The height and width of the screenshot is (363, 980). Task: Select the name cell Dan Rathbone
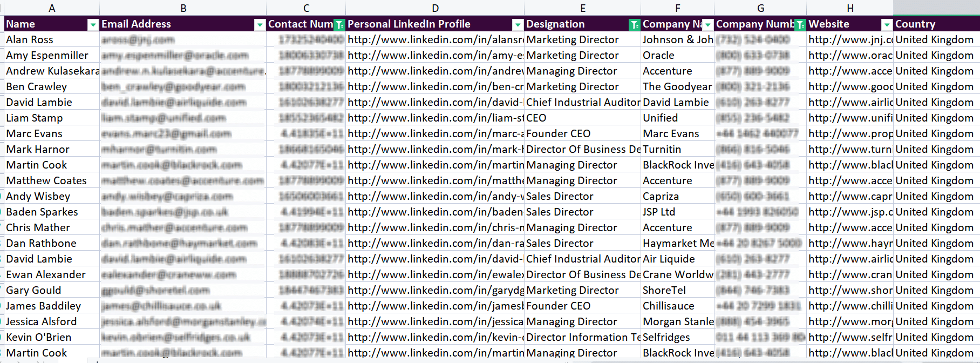[52, 243]
